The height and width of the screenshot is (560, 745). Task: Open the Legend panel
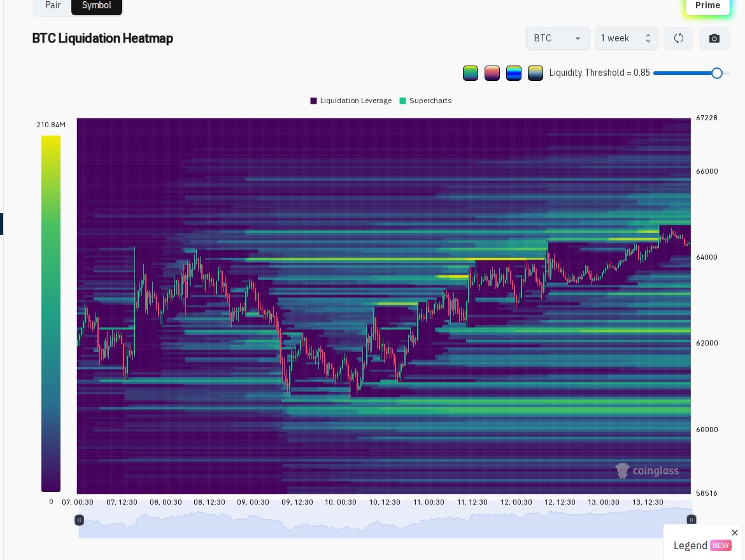[x=690, y=546]
